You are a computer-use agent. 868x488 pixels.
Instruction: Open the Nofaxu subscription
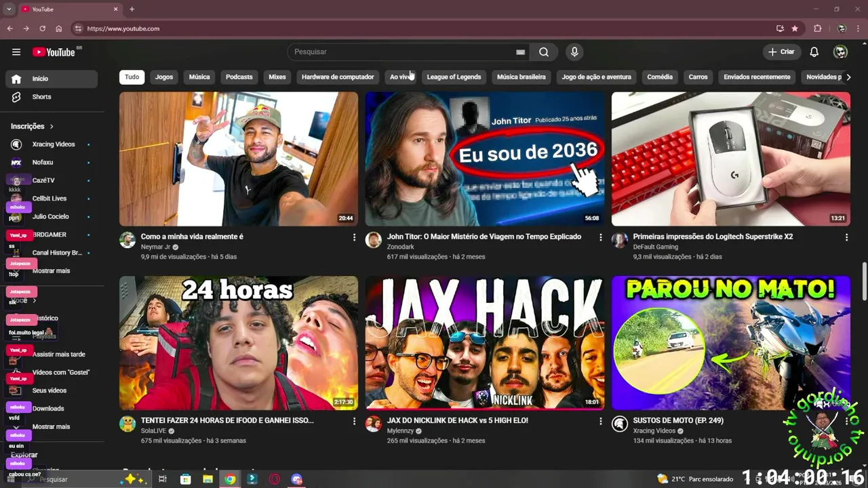pyautogui.click(x=52, y=163)
